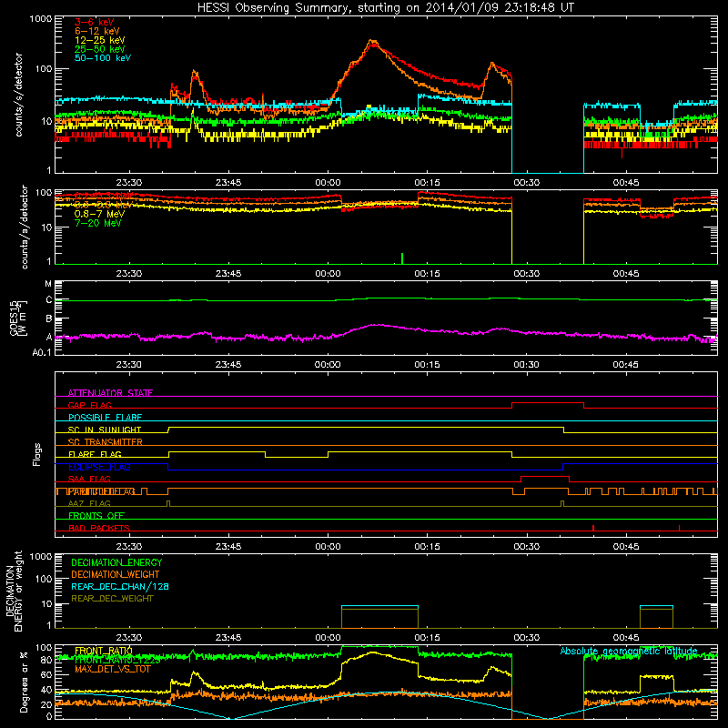
Task: Click the green 7-20 MeV legend label
Action: coord(97,223)
